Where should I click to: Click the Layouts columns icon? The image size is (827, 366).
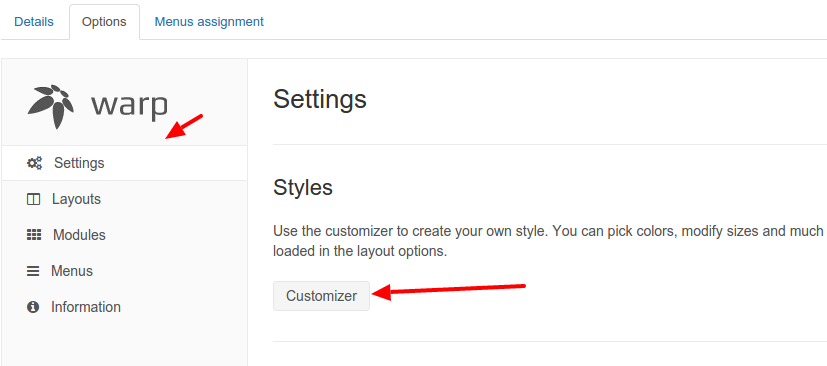point(33,199)
